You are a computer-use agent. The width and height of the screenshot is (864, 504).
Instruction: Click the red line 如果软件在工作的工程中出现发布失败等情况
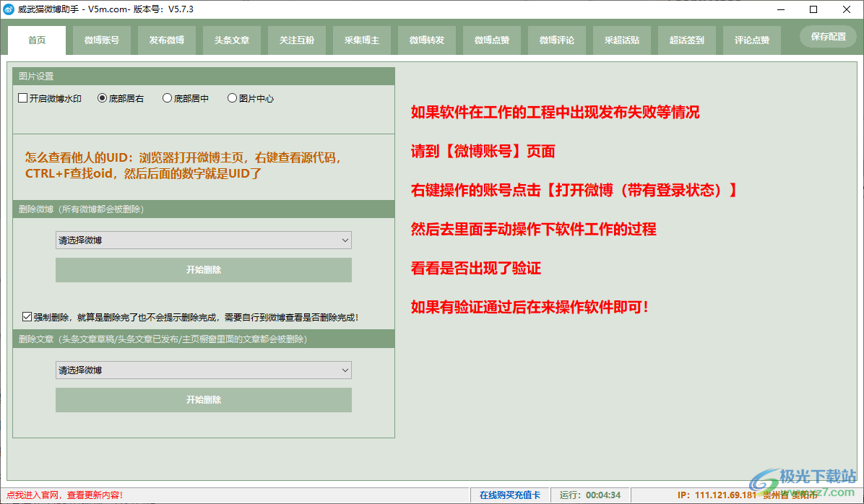556,113
